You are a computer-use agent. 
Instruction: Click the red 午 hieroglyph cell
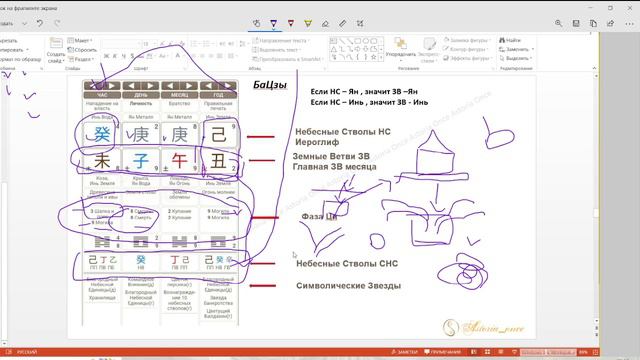coord(180,160)
